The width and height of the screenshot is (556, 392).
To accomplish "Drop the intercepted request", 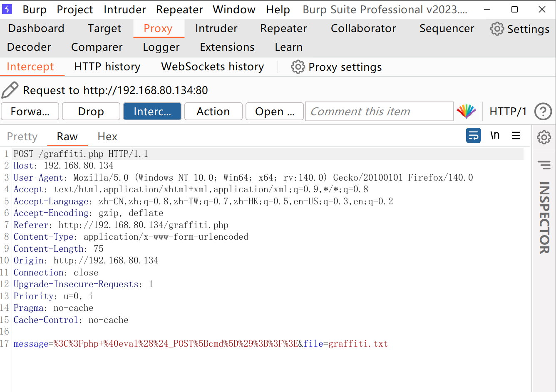I will coord(91,112).
